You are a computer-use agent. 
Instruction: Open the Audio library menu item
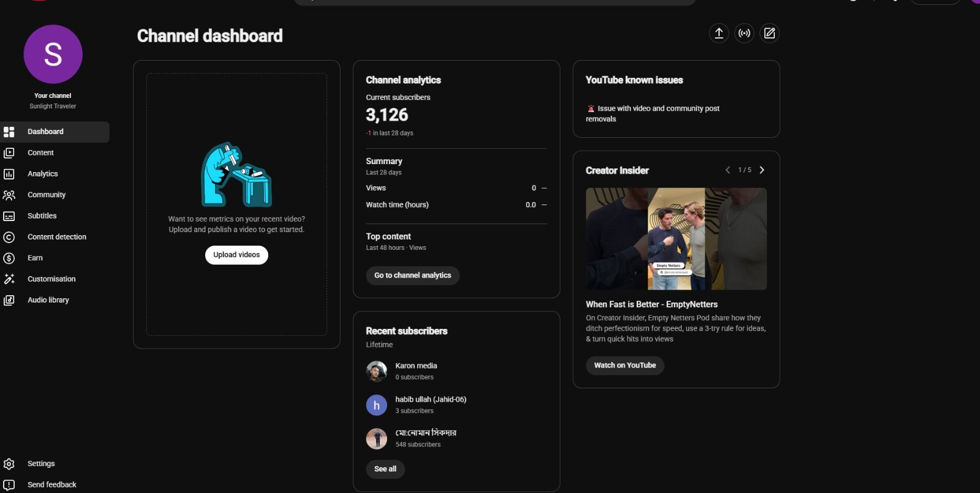coord(55,300)
